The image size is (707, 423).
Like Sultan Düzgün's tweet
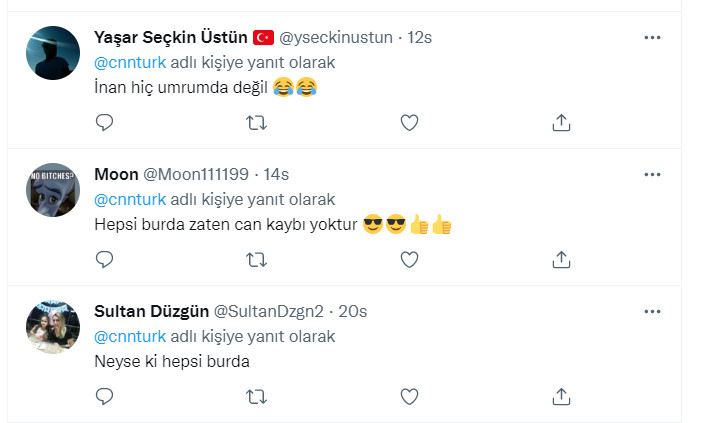pyautogui.click(x=409, y=396)
